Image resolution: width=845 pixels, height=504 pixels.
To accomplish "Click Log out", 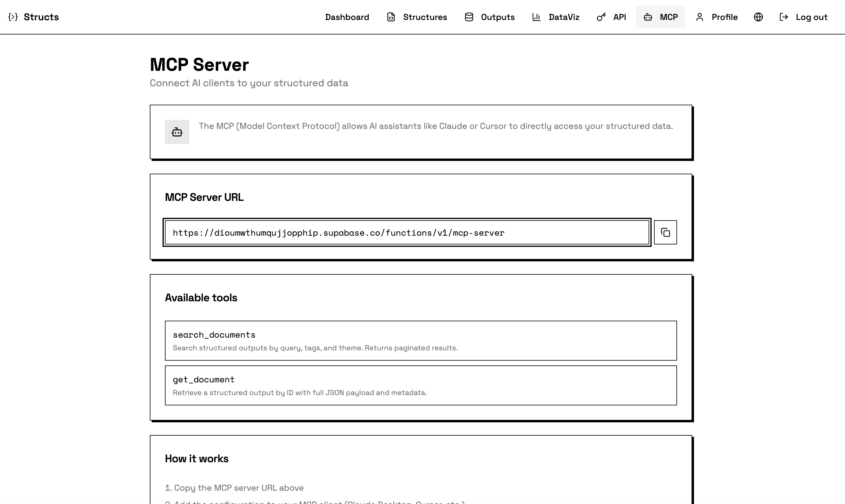I will pyautogui.click(x=811, y=17).
